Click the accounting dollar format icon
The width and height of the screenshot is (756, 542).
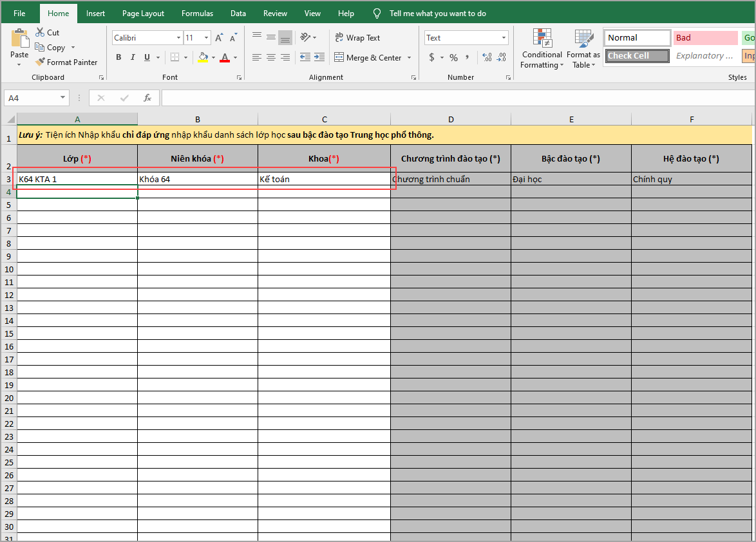coord(431,57)
